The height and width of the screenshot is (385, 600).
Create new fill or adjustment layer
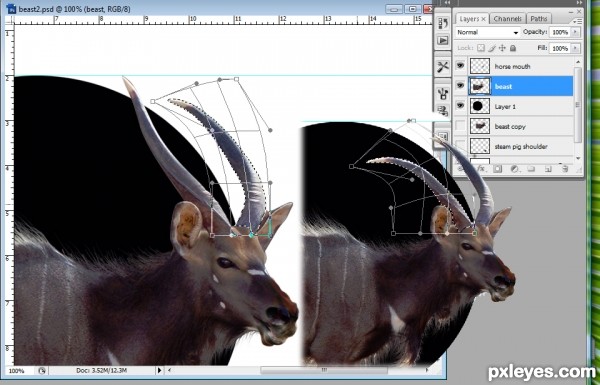[514, 169]
